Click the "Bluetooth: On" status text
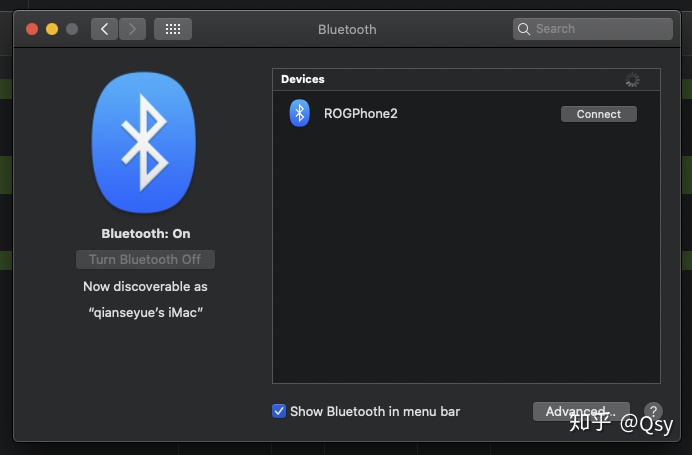692x455 pixels. click(146, 233)
